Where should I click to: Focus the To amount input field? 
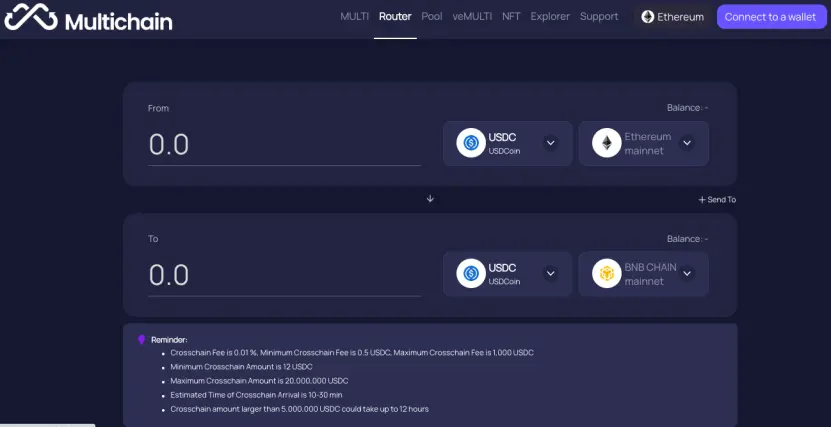tap(284, 275)
